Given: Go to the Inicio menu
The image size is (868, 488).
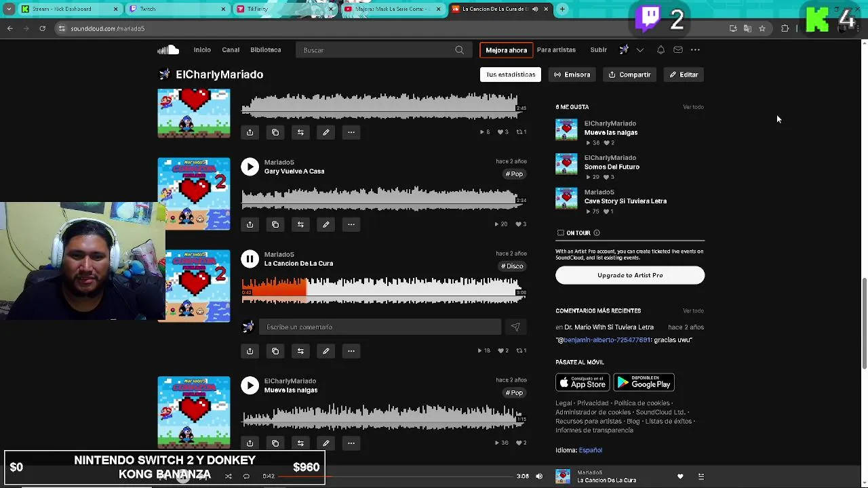Looking at the screenshot, I should 202,49.
